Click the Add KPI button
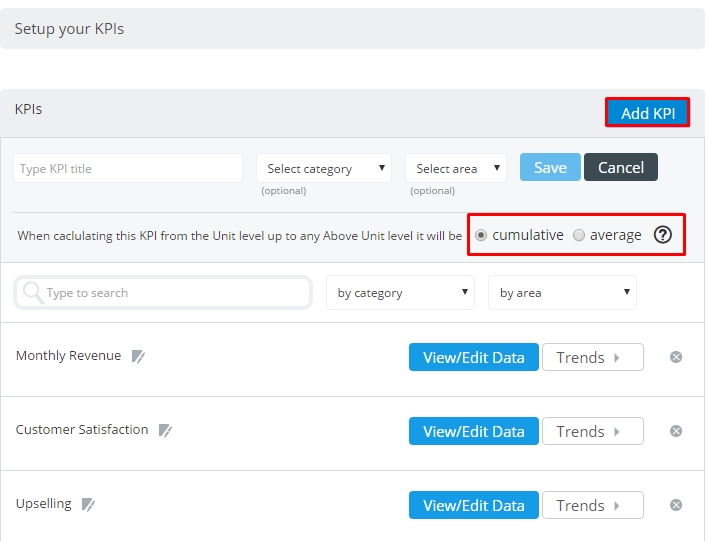 click(x=647, y=112)
